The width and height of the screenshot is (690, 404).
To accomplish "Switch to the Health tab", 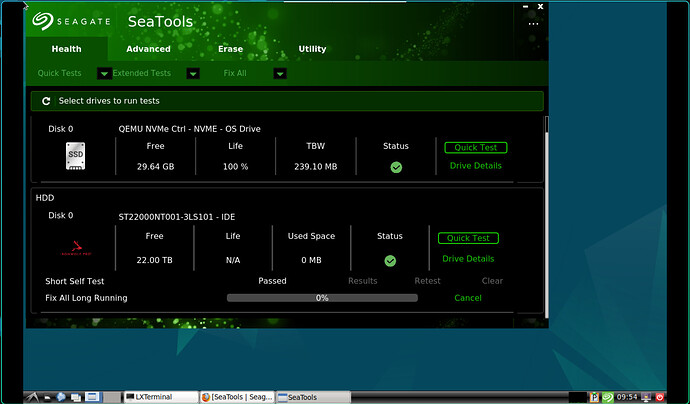I will (x=66, y=49).
